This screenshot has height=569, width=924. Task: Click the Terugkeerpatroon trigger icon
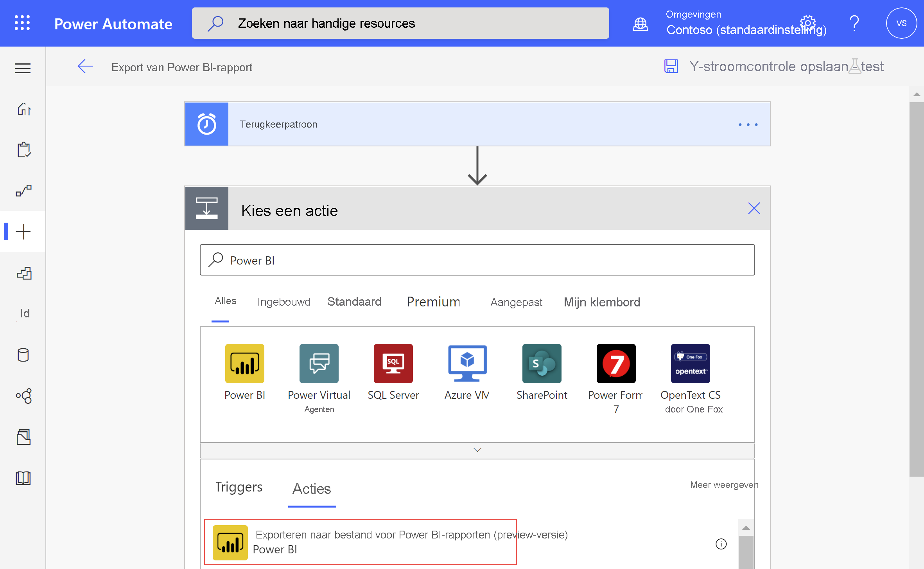(206, 124)
